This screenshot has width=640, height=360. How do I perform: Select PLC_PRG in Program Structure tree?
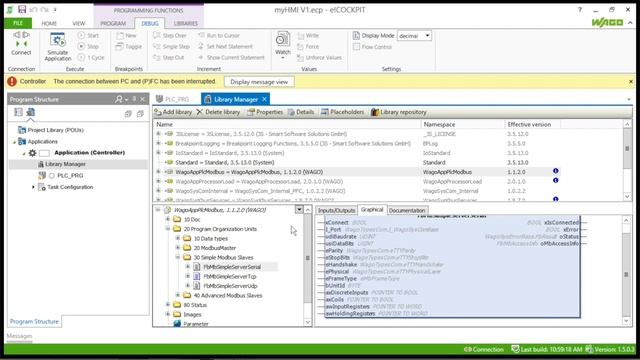(70, 176)
